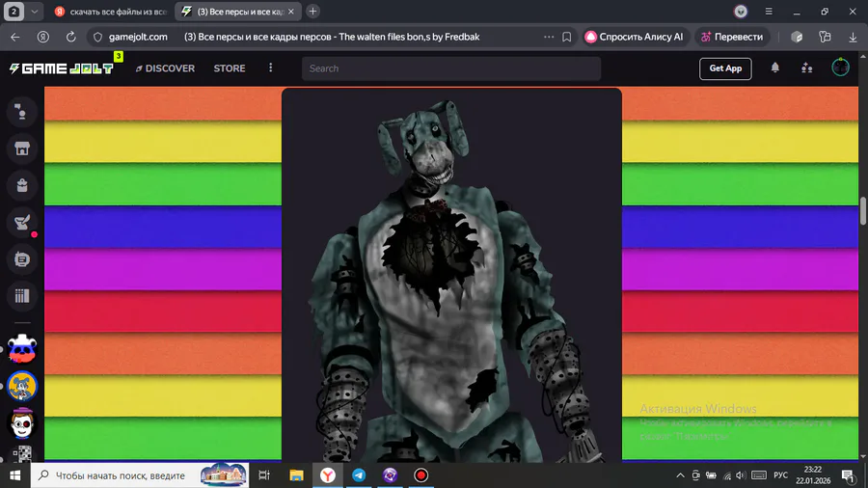Open the storefront icon in left sidebar
The image size is (868, 488).
pyautogui.click(x=22, y=149)
